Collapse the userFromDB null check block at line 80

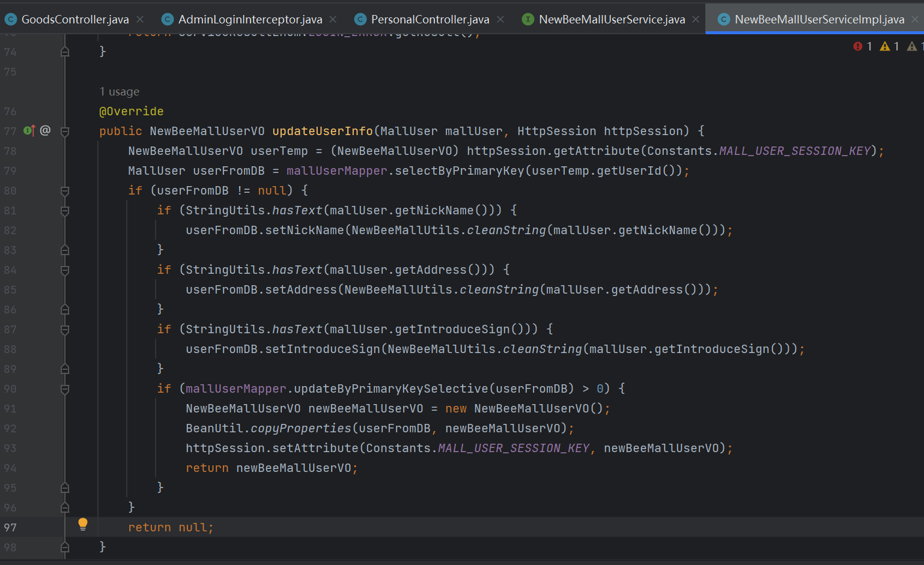tap(65, 190)
